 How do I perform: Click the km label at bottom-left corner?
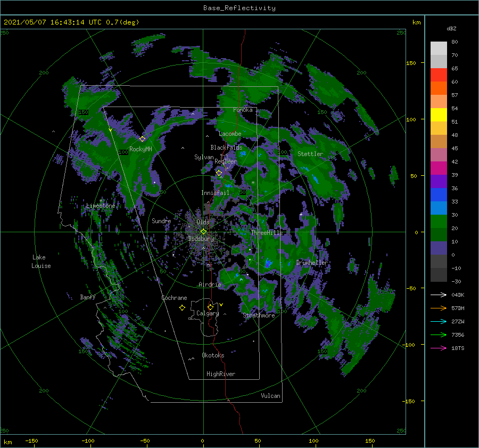click(x=8, y=442)
